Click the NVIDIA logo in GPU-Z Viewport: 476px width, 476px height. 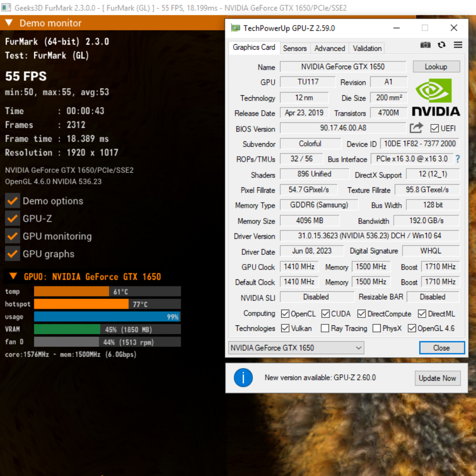436,97
